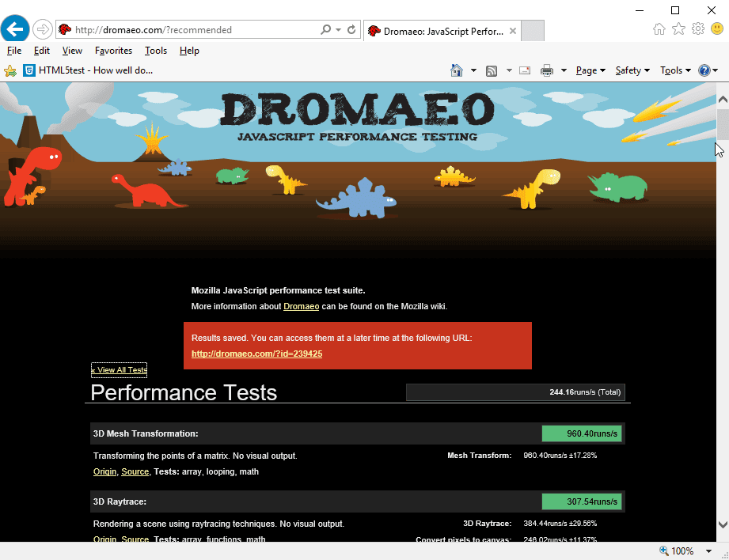Expand the Home button dropdown arrow

473,70
